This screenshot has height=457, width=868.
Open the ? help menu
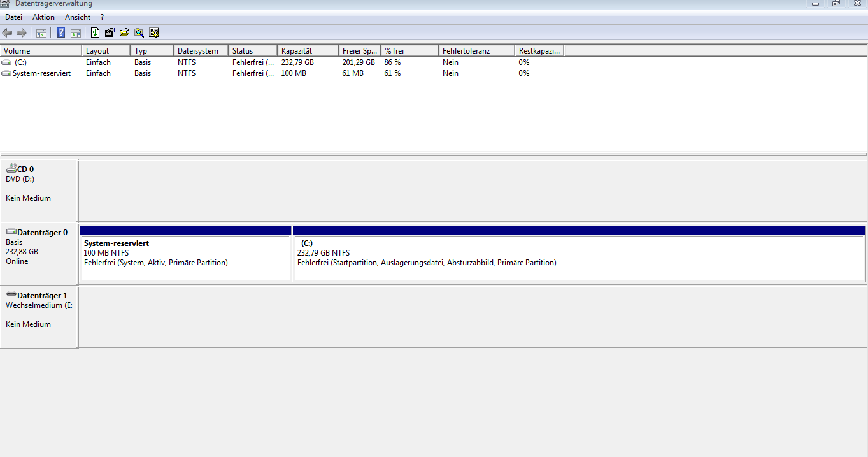pyautogui.click(x=103, y=17)
